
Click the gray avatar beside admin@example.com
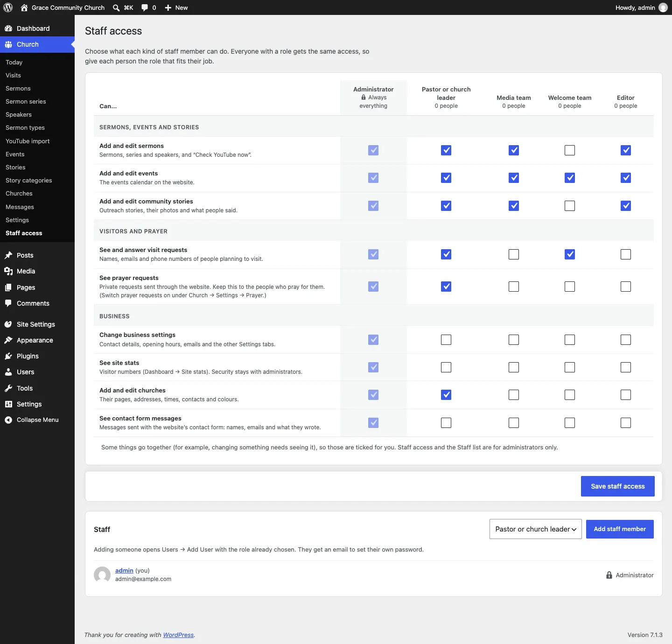pos(102,575)
